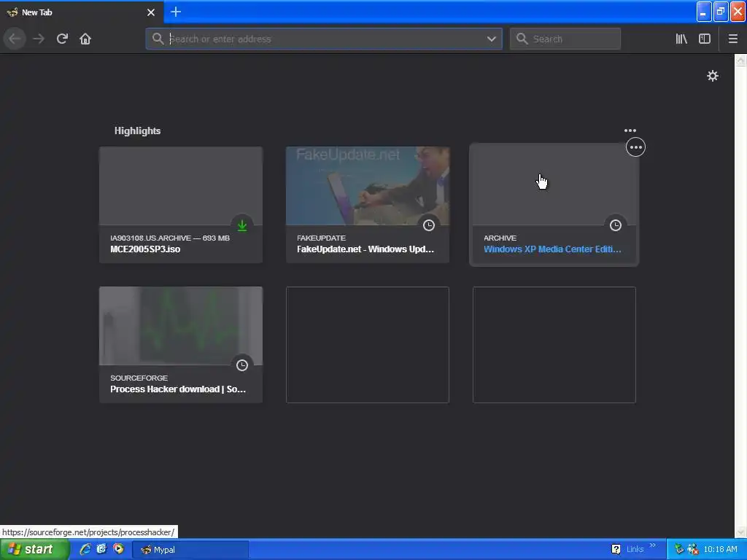
Task: Go forward with the forward arrow
Action: [39, 39]
